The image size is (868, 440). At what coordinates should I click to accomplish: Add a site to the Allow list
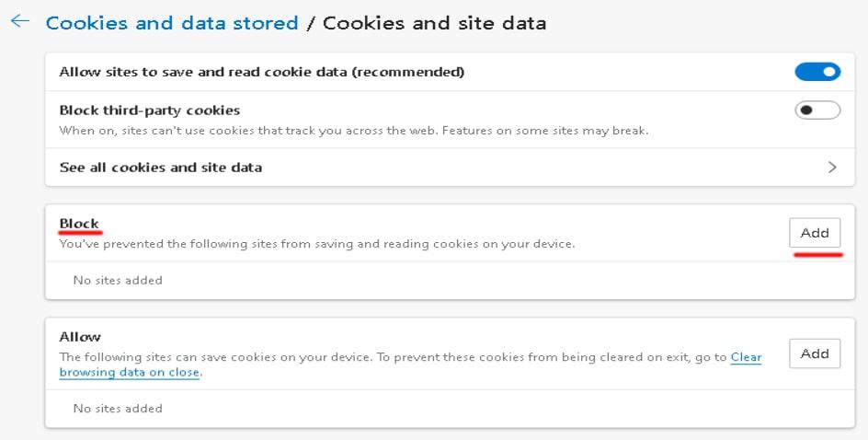[815, 353]
